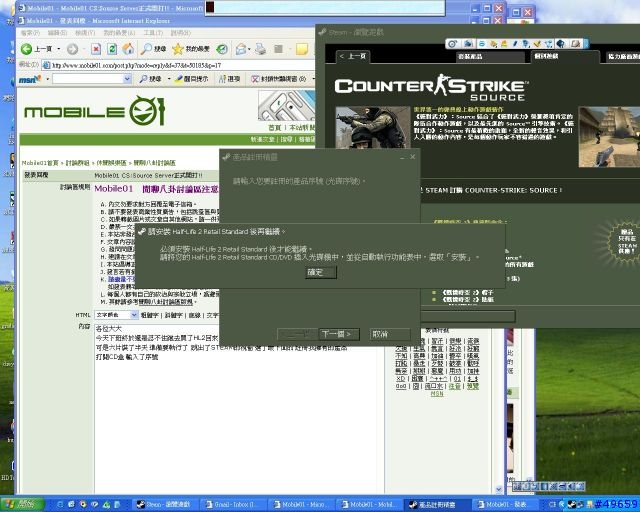The image size is (640, 512).
Task: Click the green Back arrow in Internet Explorer
Action: tap(26, 49)
